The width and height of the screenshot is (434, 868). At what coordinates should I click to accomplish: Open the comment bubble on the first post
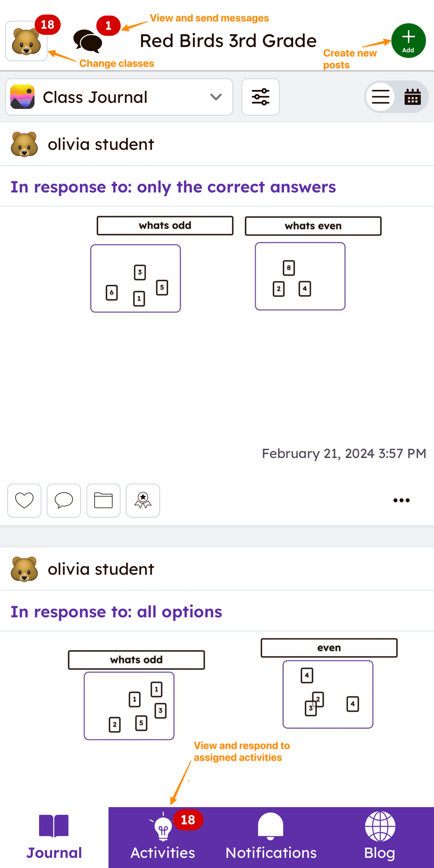click(x=64, y=501)
